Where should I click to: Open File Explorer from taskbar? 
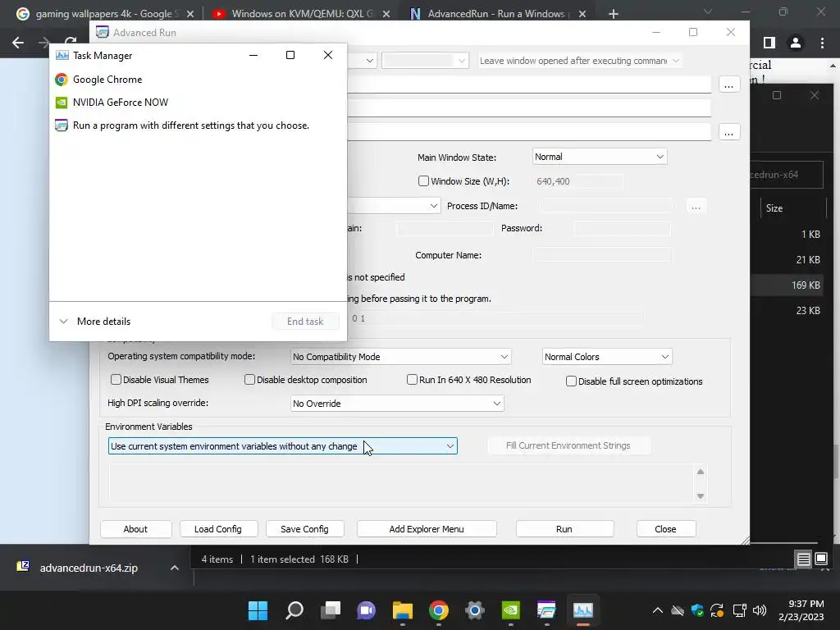(x=402, y=610)
